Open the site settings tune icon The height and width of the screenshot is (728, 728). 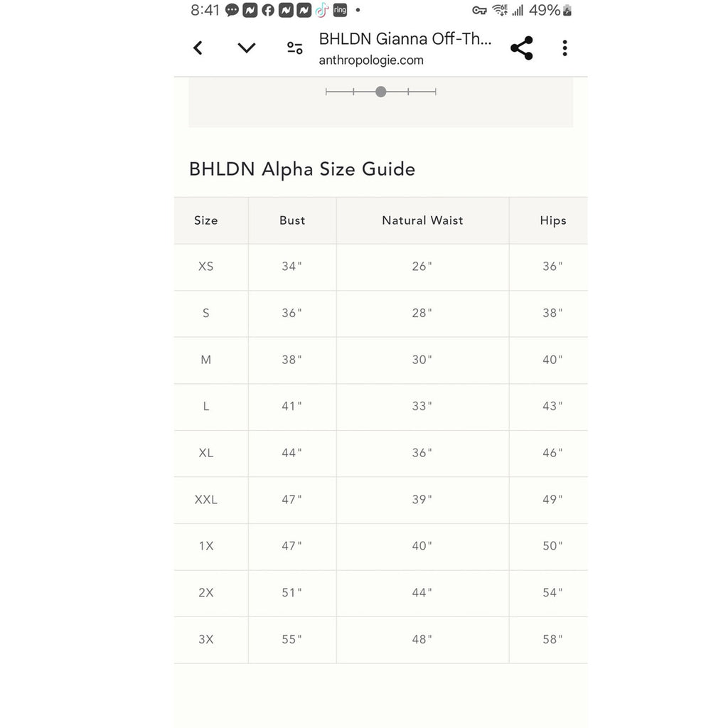[x=294, y=48]
